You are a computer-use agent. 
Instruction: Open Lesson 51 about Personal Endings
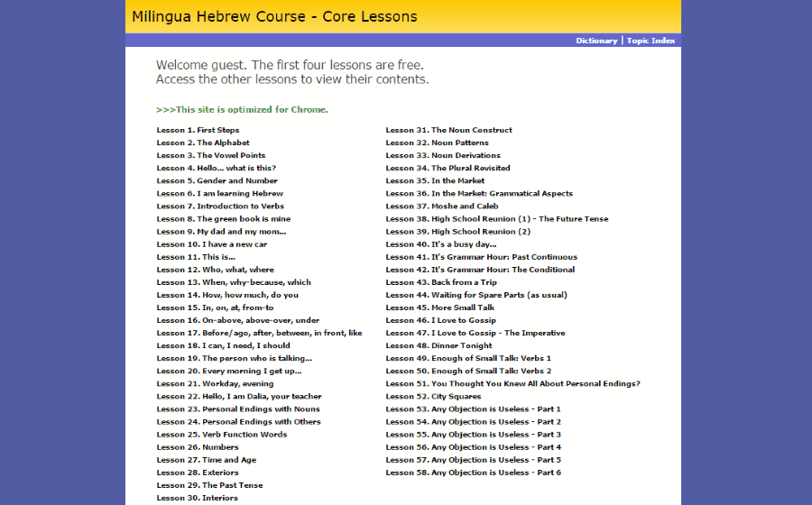pyautogui.click(x=512, y=383)
